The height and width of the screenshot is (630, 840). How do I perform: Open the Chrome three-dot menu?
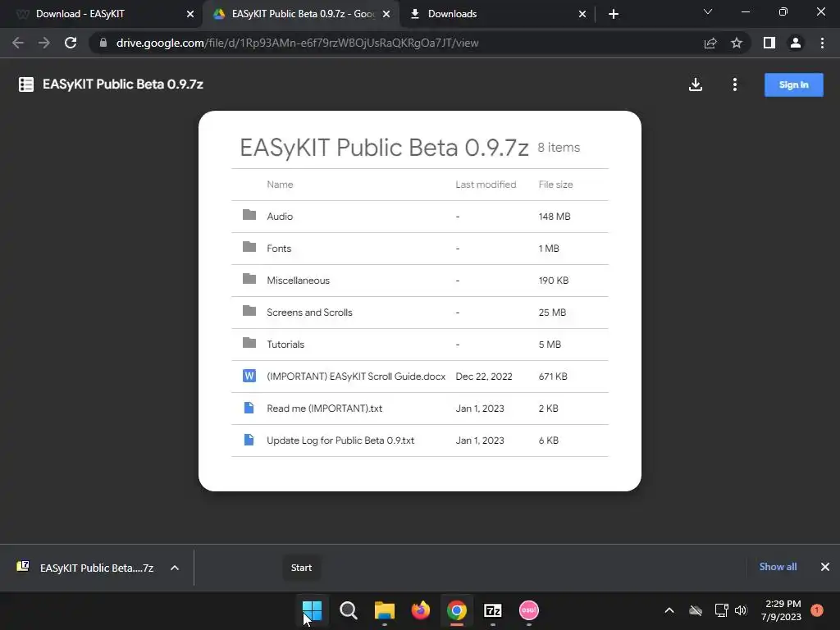[x=822, y=43]
